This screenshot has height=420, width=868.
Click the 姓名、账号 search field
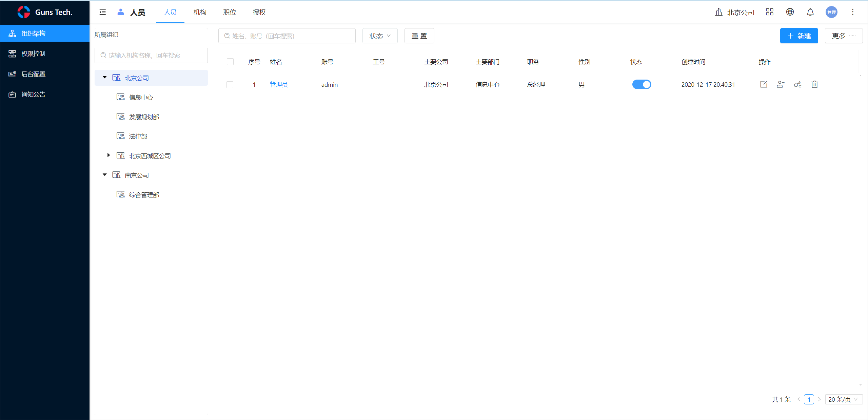click(x=287, y=36)
